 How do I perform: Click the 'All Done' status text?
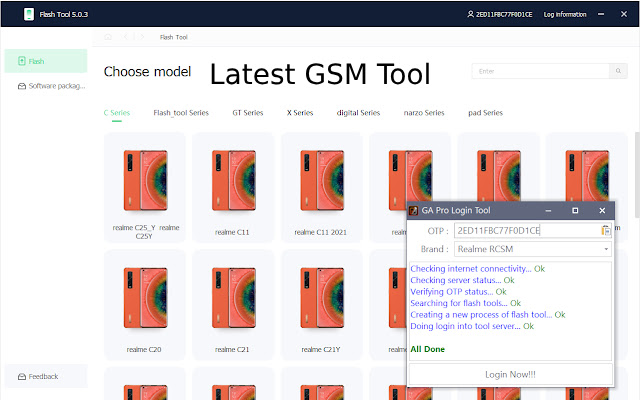pos(427,349)
